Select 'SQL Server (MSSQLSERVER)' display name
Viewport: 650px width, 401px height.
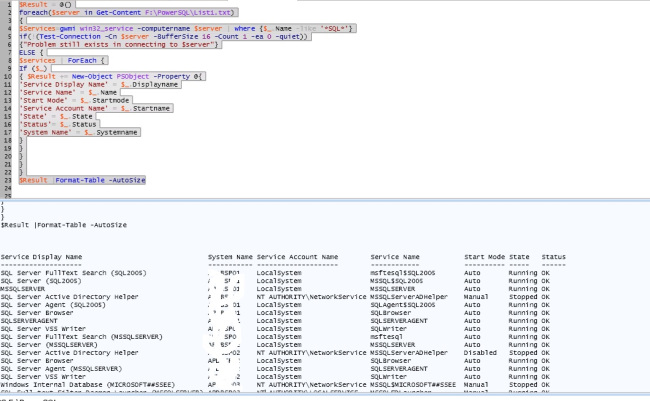pyautogui.click(x=49, y=345)
